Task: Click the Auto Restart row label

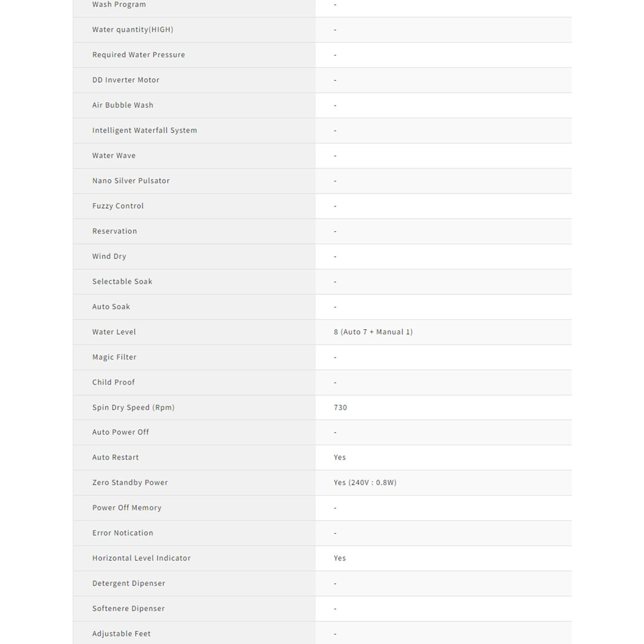Action: 115,457
